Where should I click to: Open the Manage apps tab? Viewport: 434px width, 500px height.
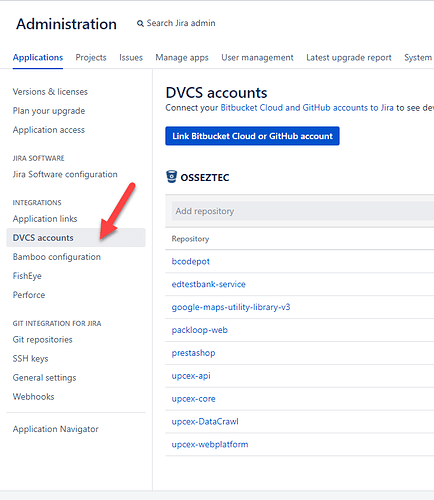click(x=182, y=57)
